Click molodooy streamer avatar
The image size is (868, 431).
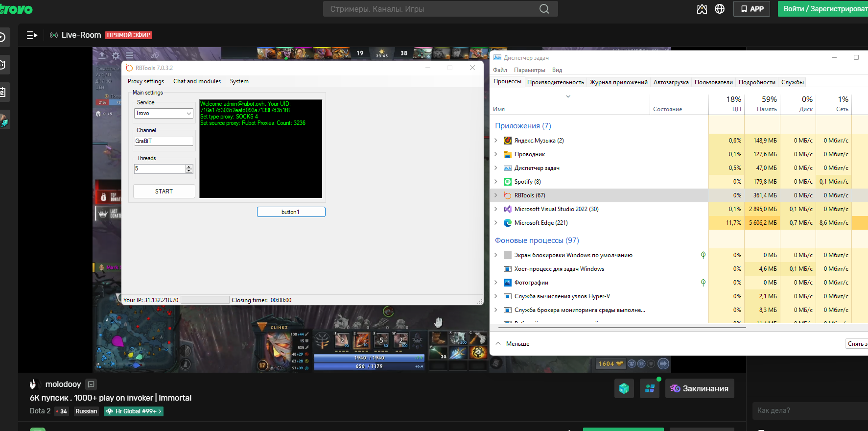(33, 384)
